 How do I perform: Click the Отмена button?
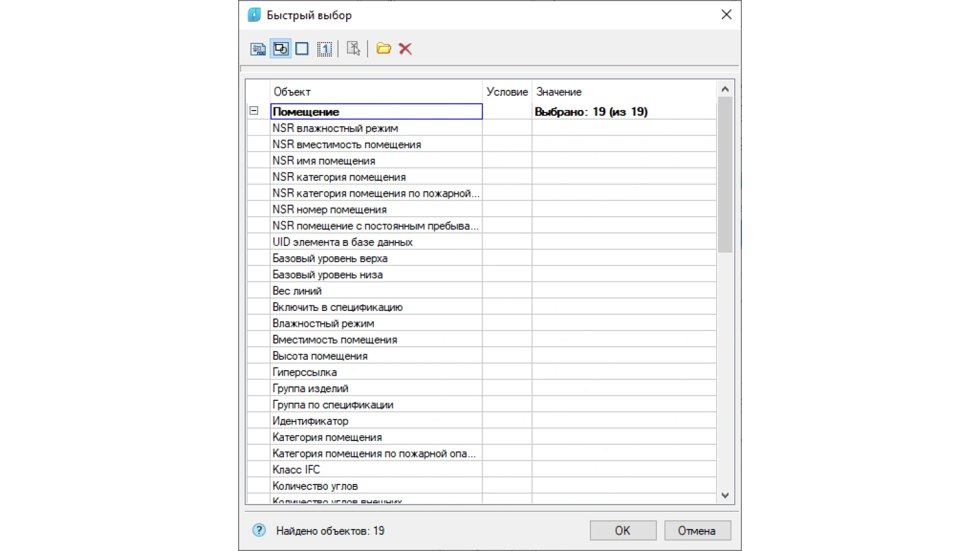[x=697, y=530]
